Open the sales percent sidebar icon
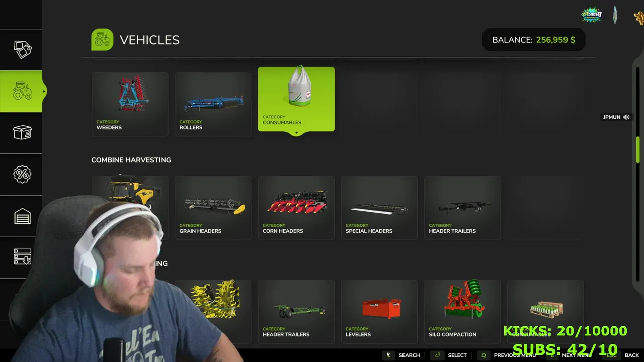 (x=22, y=174)
